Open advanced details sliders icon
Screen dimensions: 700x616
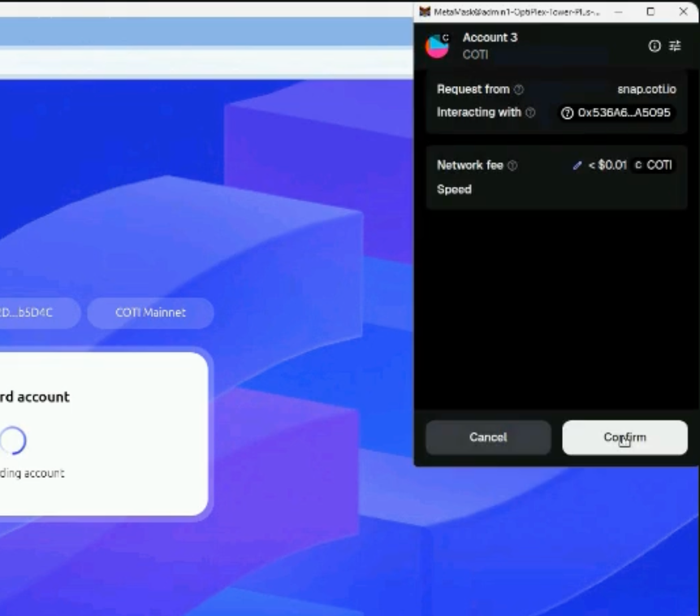[x=675, y=46]
